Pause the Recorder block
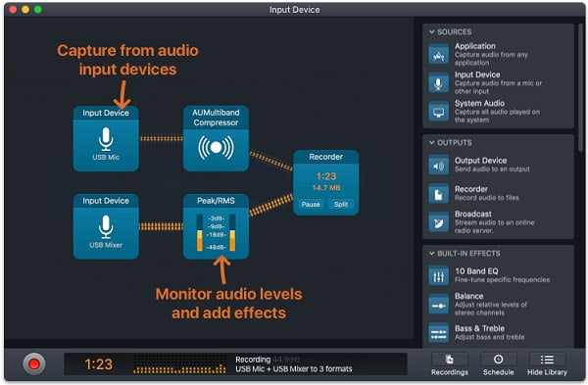Screen dimensions: 588x385 click(x=311, y=205)
